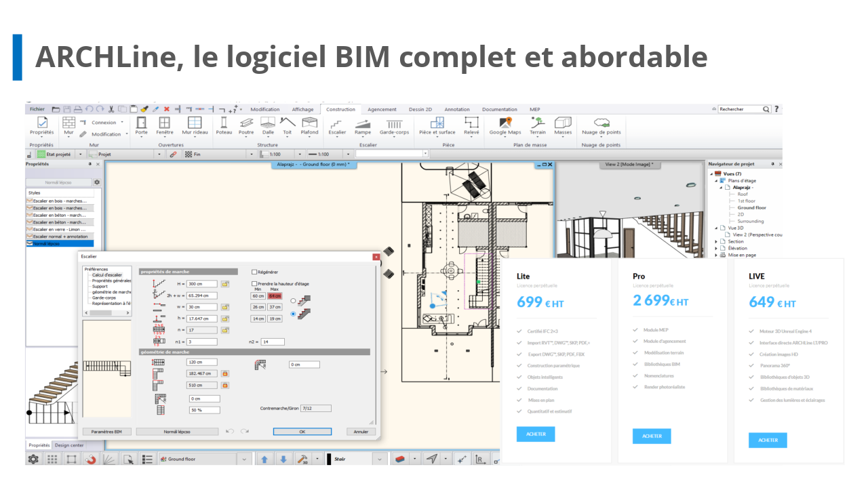The width and height of the screenshot is (868, 488).
Task: Toggle the lock beside H = 300 cm
Action: pyautogui.click(x=224, y=284)
